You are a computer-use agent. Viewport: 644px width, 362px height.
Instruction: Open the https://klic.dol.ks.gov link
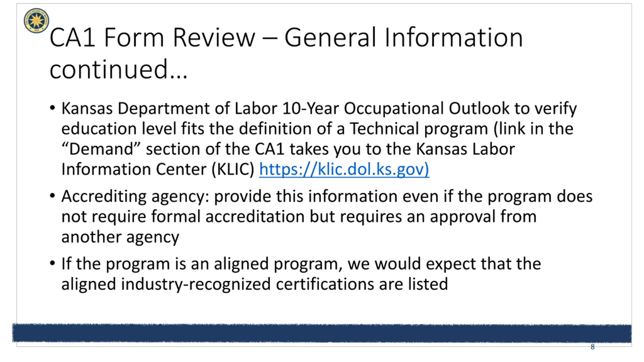[344, 169]
